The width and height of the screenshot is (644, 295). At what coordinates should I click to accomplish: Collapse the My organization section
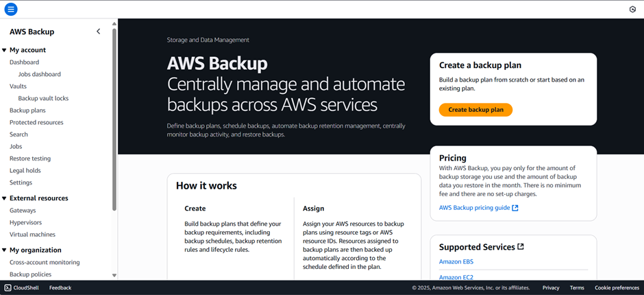(x=4, y=250)
